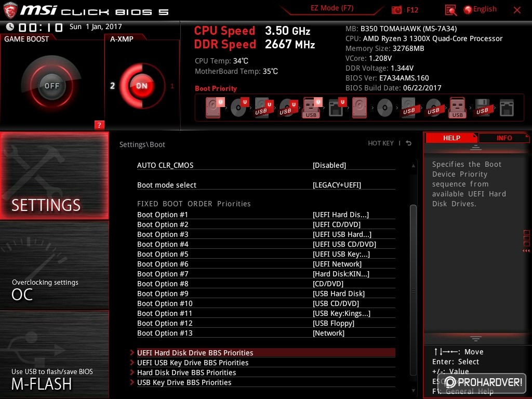Click the F12 screenshot camera icon
Screen dimensions: 532x399
click(x=396, y=10)
